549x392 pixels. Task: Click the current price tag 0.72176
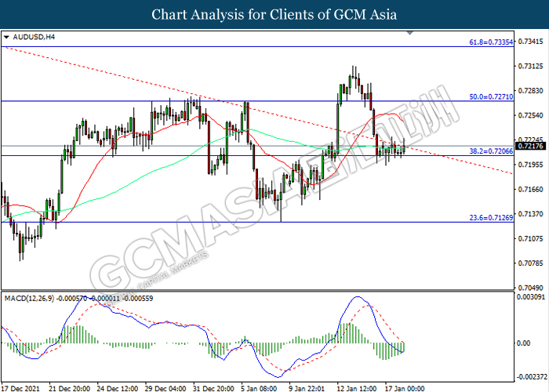pyautogui.click(x=530, y=147)
